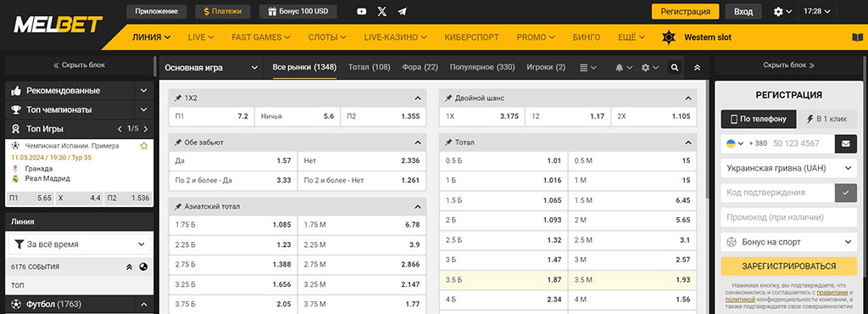Select the 3.5 Б total odds 1.87
This screenshot has width=868, height=314.
click(x=504, y=281)
